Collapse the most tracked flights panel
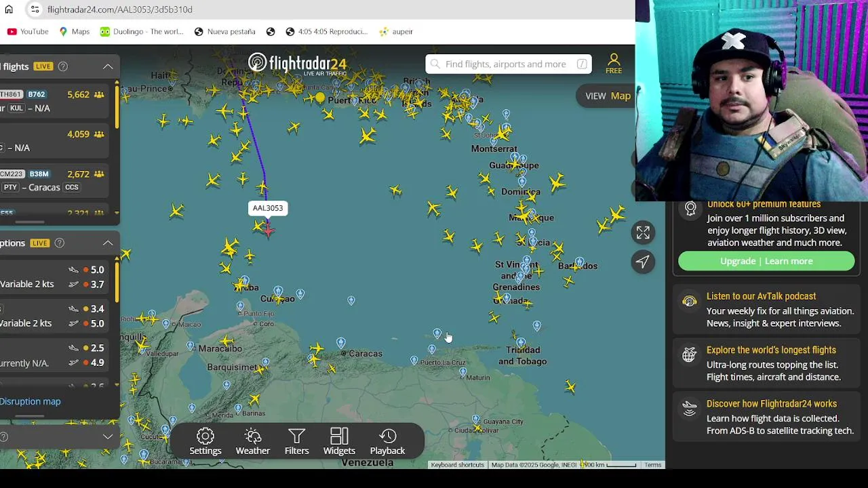868x488 pixels. [108, 66]
